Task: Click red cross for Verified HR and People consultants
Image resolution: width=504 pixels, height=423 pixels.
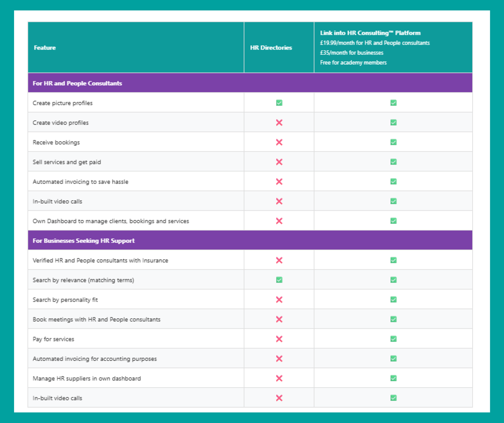Action: [279, 260]
